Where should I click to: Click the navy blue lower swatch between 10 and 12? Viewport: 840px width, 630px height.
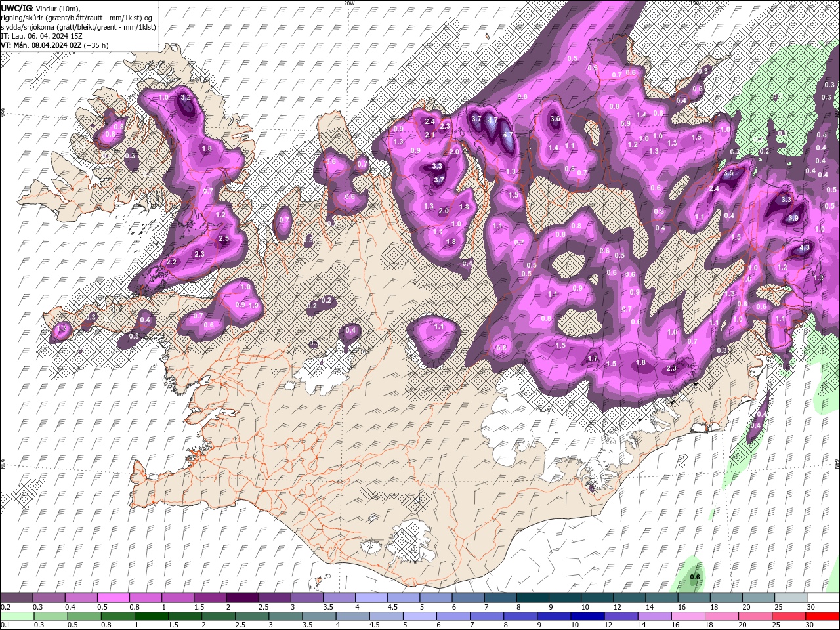tap(587, 616)
